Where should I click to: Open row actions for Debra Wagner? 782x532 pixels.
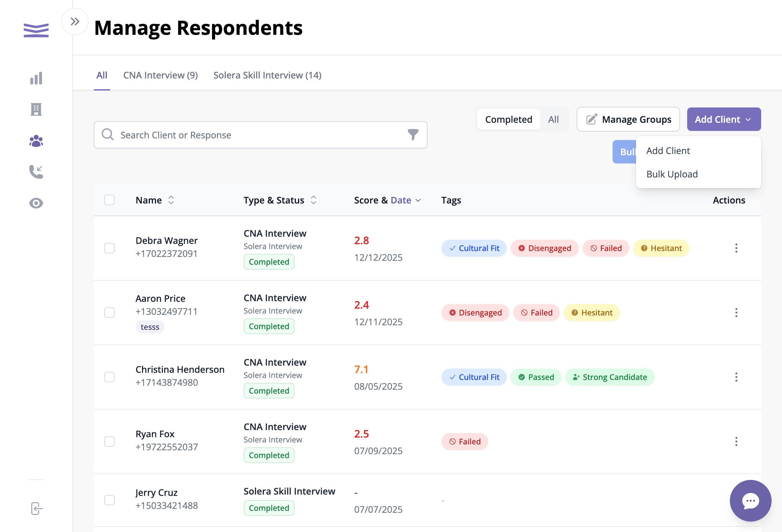pyautogui.click(x=736, y=248)
